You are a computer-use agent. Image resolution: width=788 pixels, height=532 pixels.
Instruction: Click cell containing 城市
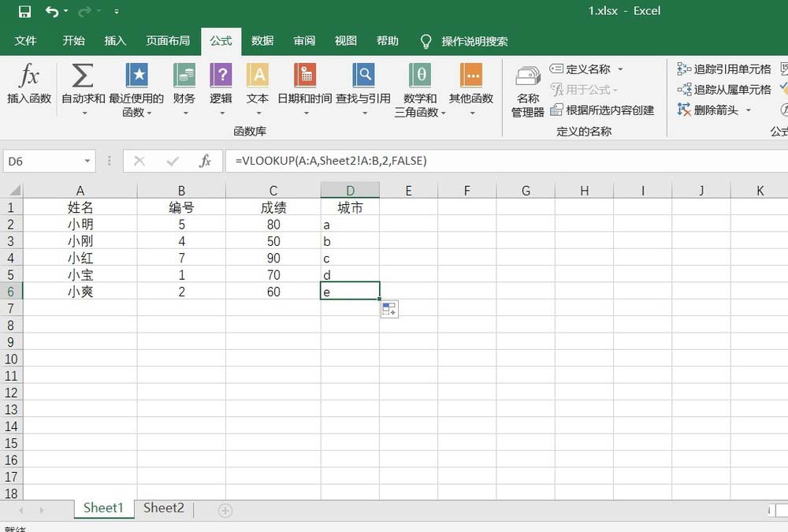click(x=351, y=207)
